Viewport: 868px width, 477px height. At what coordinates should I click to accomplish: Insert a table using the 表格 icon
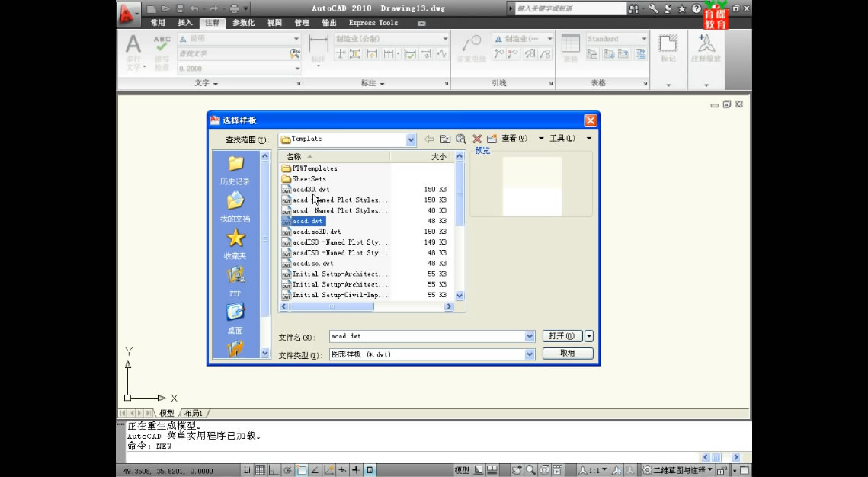(x=570, y=48)
